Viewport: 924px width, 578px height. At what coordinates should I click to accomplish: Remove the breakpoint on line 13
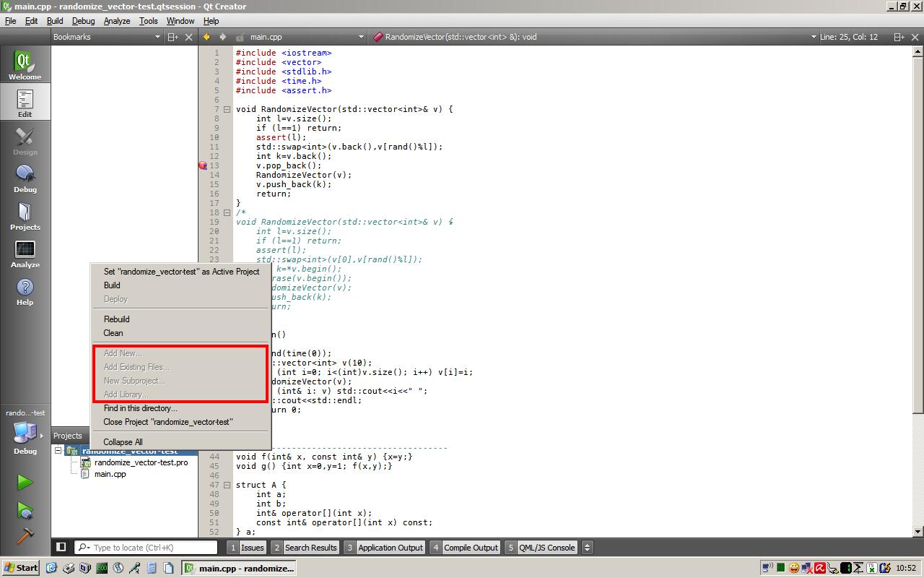pyautogui.click(x=203, y=165)
